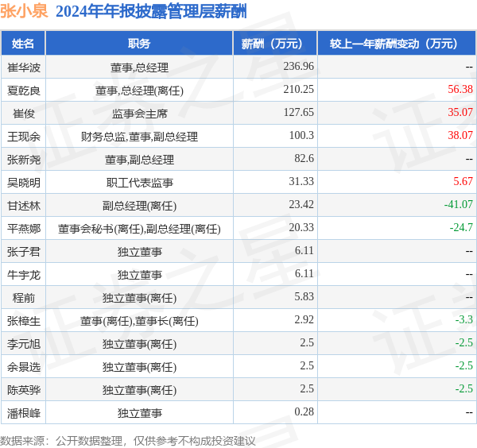477x448 pixels.
Task: Click the name 夏乾良
Action: pos(23,91)
